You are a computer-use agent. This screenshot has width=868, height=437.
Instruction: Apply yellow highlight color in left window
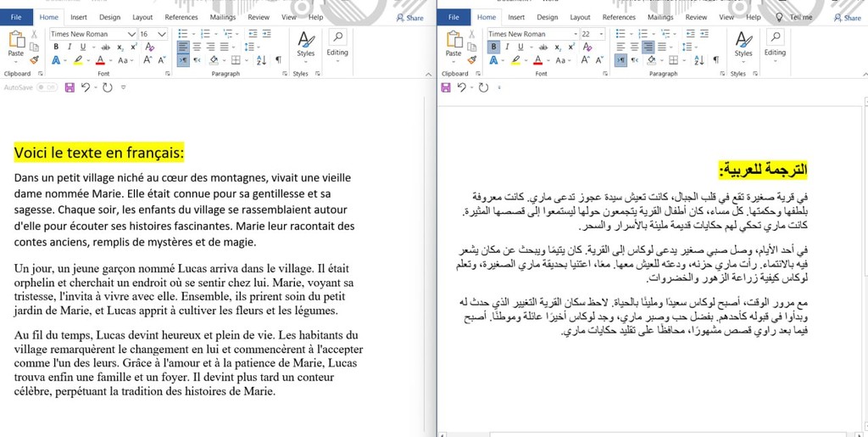[x=78, y=60]
